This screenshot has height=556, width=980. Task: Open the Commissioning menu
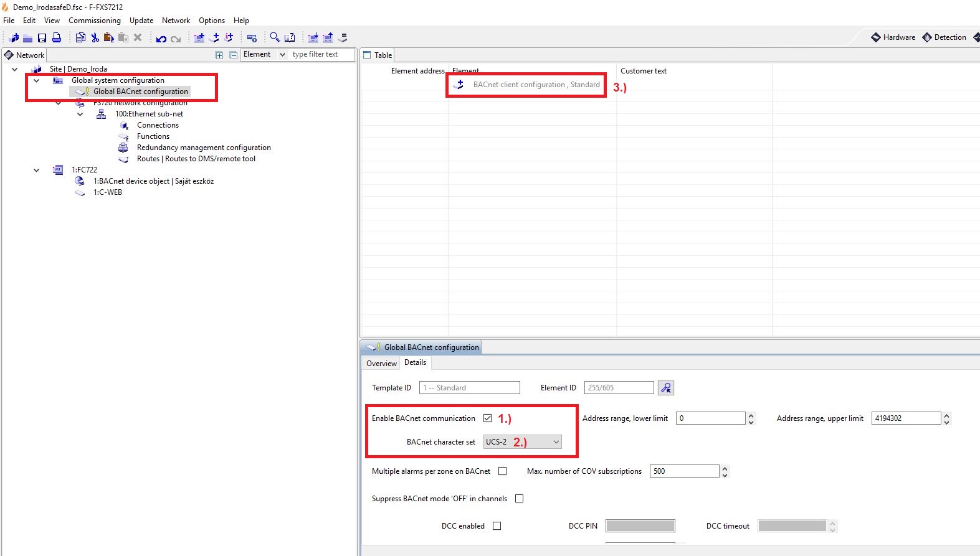[x=94, y=21]
